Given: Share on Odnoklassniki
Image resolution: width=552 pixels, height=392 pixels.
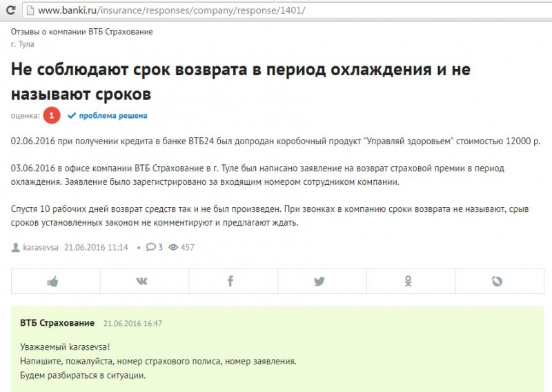Looking at the screenshot, I should tap(408, 281).
